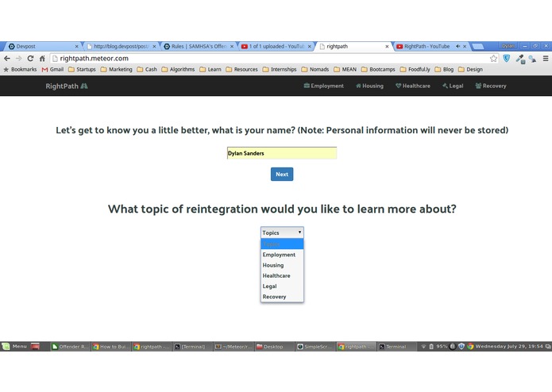This screenshot has height=392, width=552.
Task: Click the network signal tray icon
Action: [x=423, y=346]
